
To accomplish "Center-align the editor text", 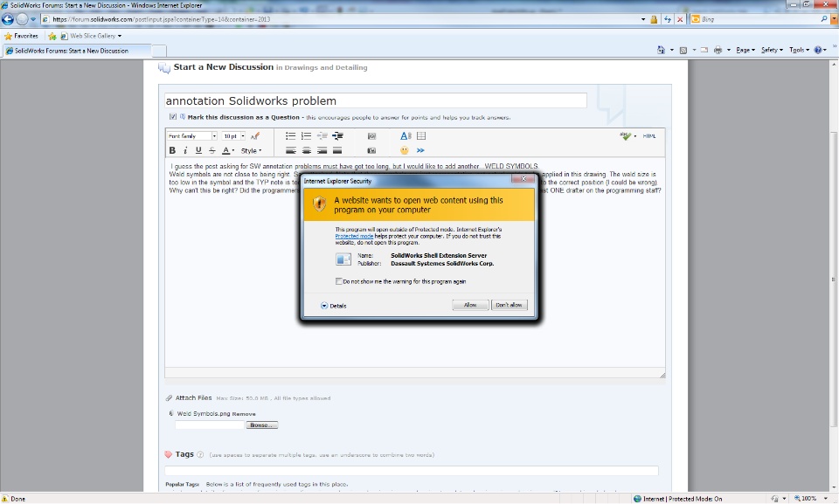I will [x=306, y=151].
